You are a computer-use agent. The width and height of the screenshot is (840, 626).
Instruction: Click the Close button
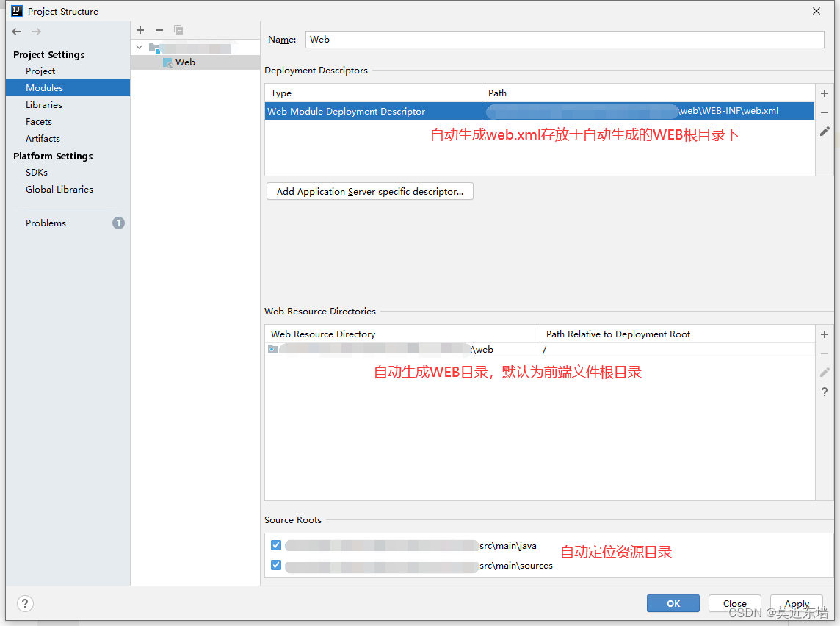coord(734,603)
